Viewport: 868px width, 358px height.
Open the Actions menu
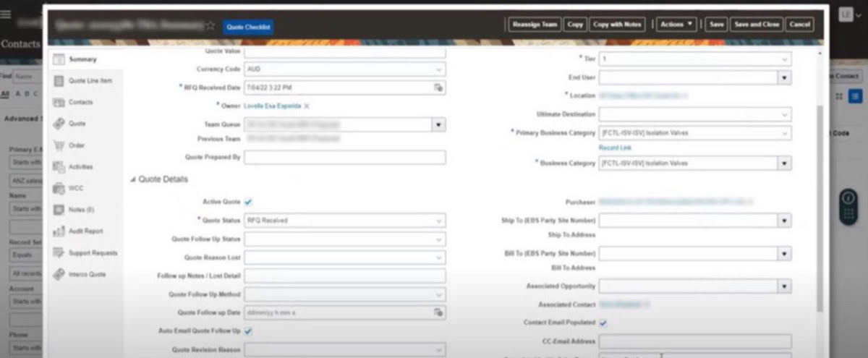click(x=677, y=25)
